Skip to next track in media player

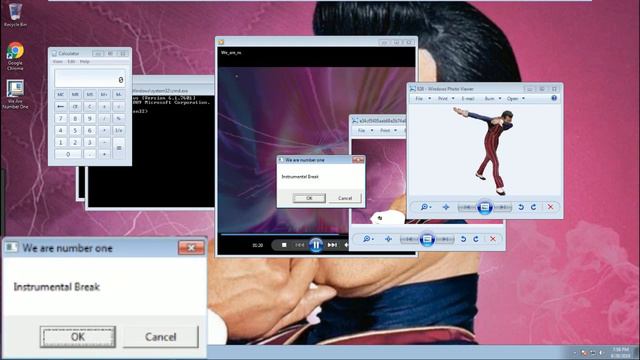(332, 245)
